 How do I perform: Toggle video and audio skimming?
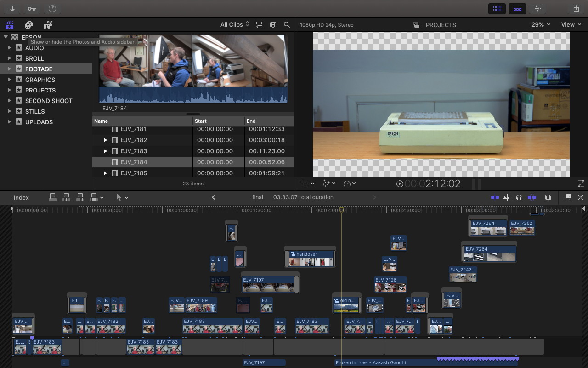(495, 197)
